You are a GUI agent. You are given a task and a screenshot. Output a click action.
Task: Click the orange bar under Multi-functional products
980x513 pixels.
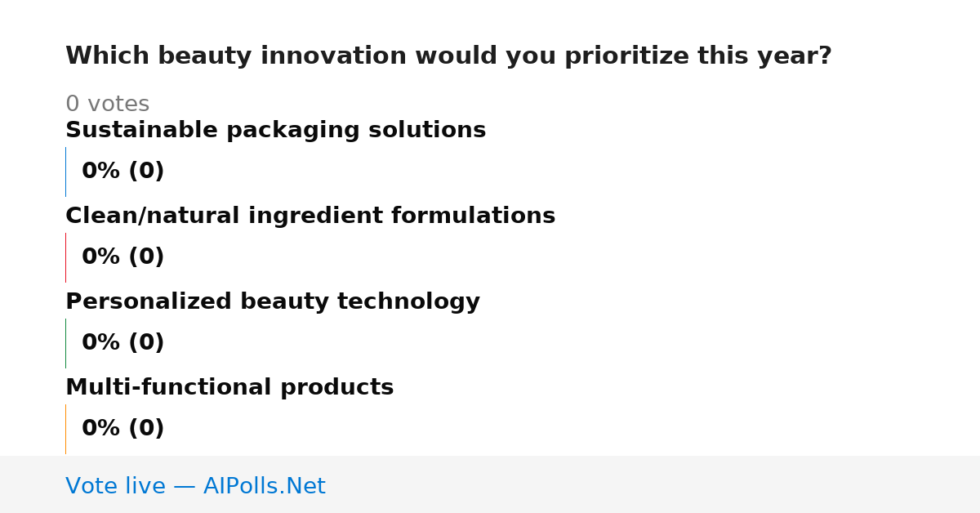65,429
